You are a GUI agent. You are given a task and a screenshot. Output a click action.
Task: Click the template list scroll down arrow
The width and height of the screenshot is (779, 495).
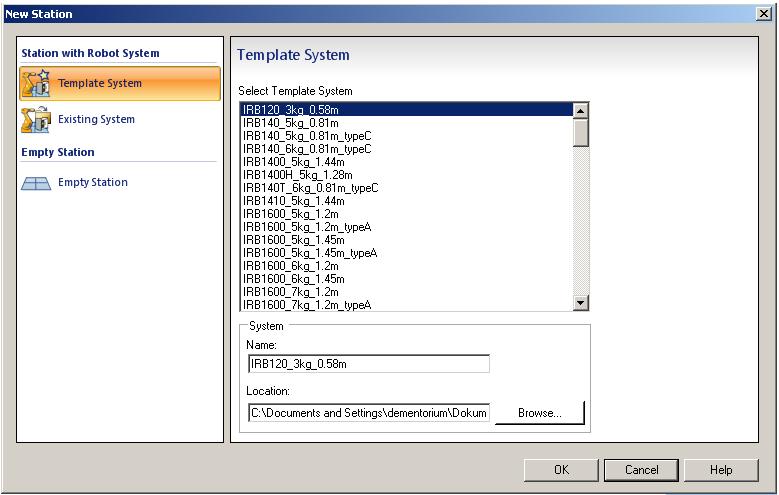coord(580,302)
